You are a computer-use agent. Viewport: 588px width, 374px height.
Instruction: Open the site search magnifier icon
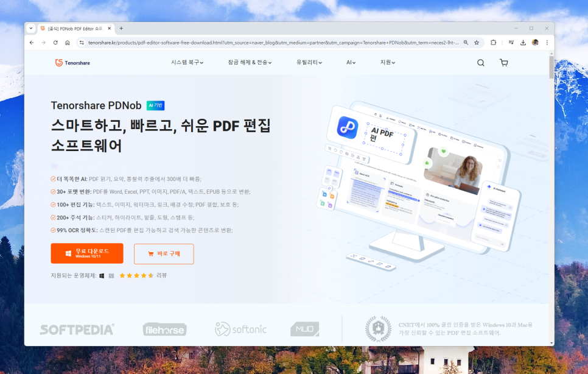480,63
